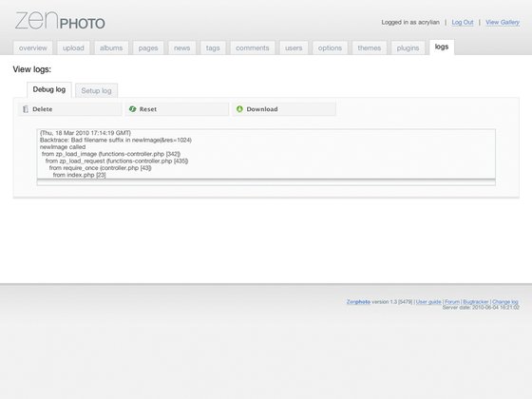
Task: Click the Zenphoto logo
Action: pos(60,21)
